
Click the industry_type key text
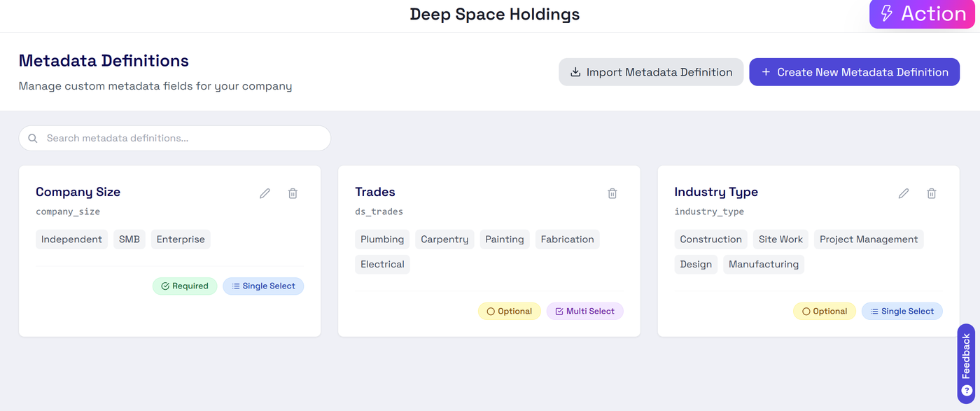click(x=709, y=211)
